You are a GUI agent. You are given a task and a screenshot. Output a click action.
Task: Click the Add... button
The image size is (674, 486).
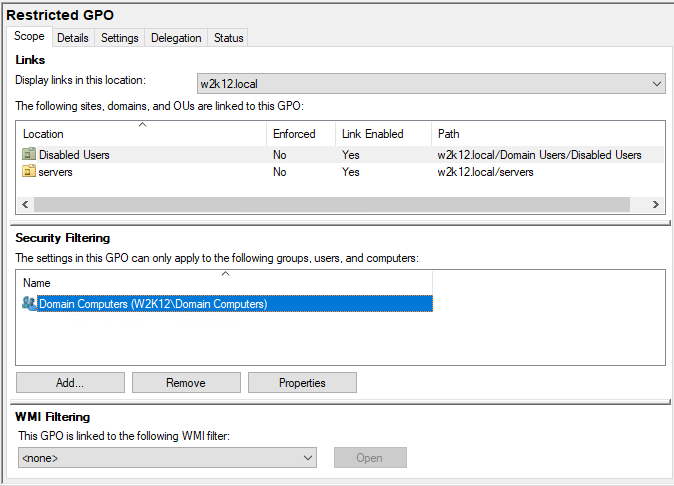pos(70,382)
